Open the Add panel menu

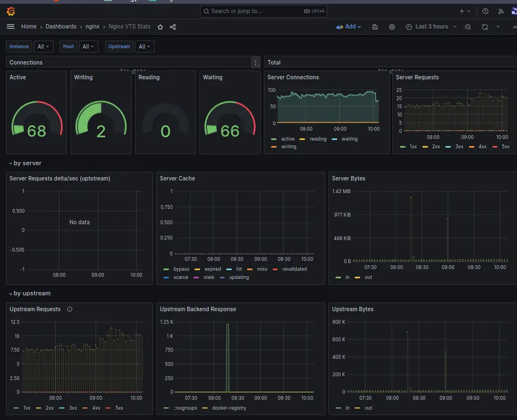pyautogui.click(x=348, y=26)
